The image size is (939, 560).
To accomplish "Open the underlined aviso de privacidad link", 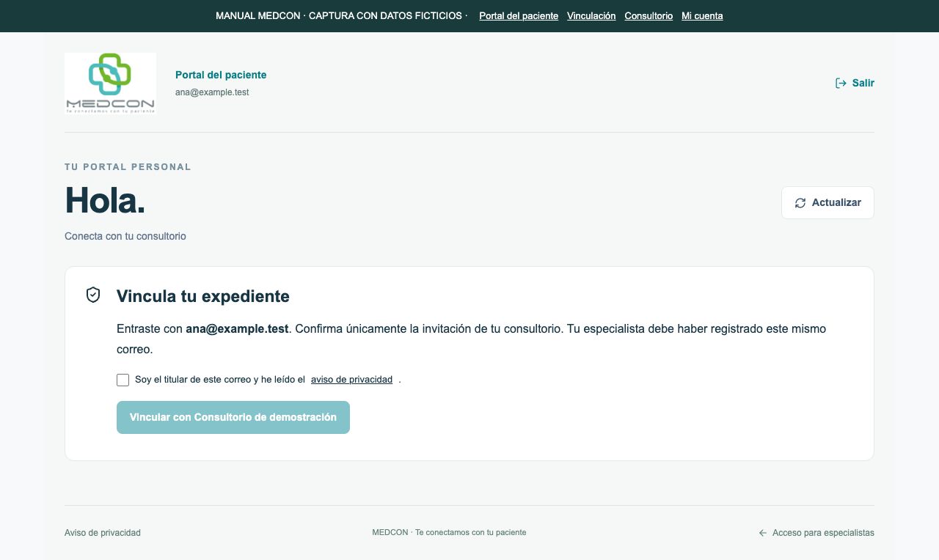I will click(351, 380).
